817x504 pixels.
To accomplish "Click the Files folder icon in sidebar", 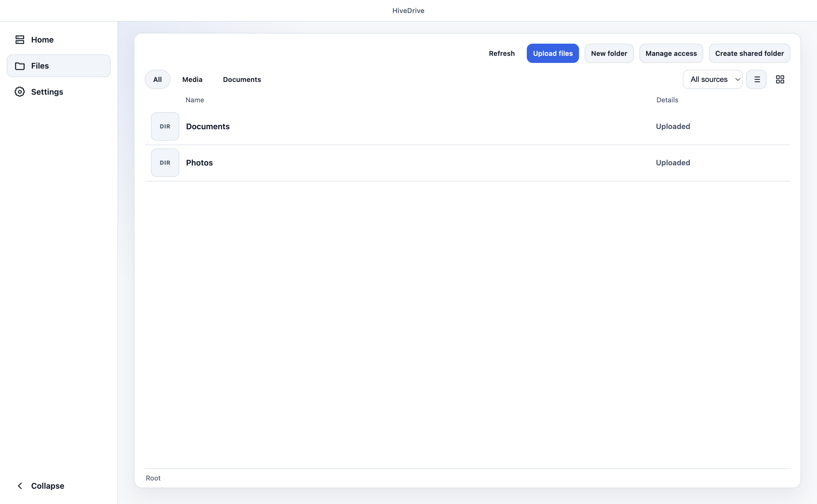I will [20, 66].
